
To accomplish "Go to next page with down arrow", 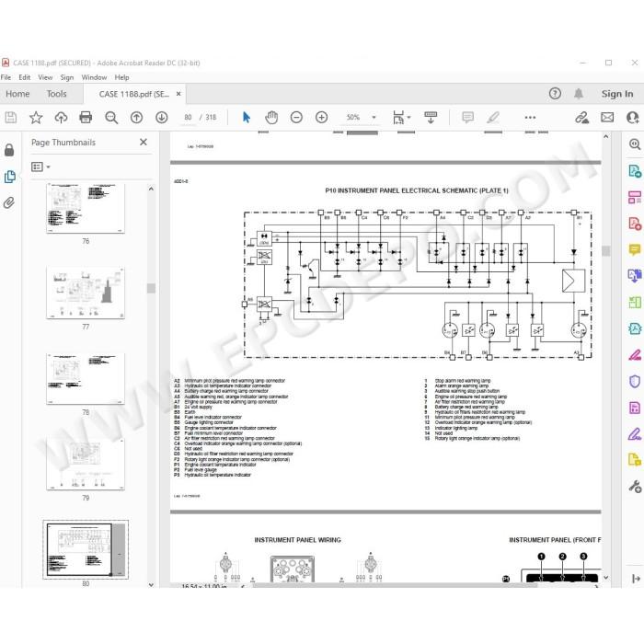I will [x=161, y=118].
